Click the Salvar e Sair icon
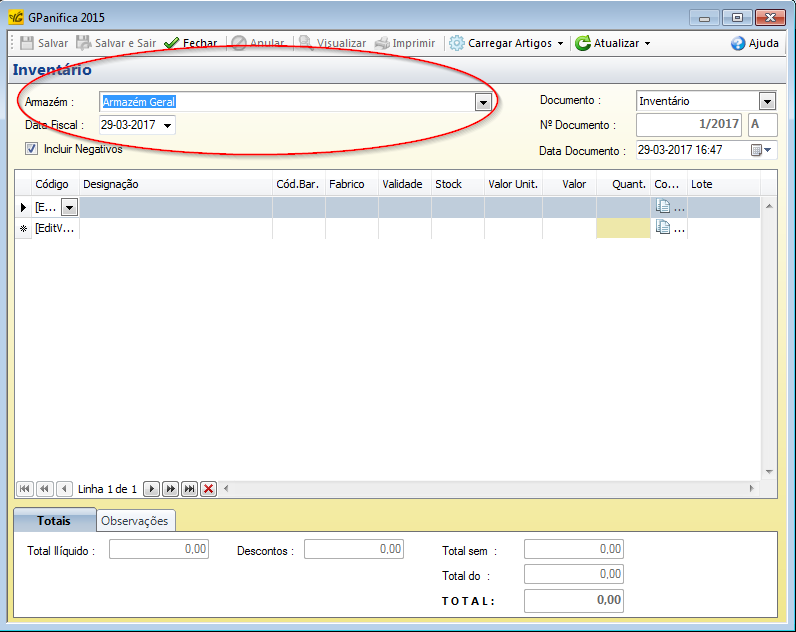The height and width of the screenshot is (632, 796). [x=84, y=44]
